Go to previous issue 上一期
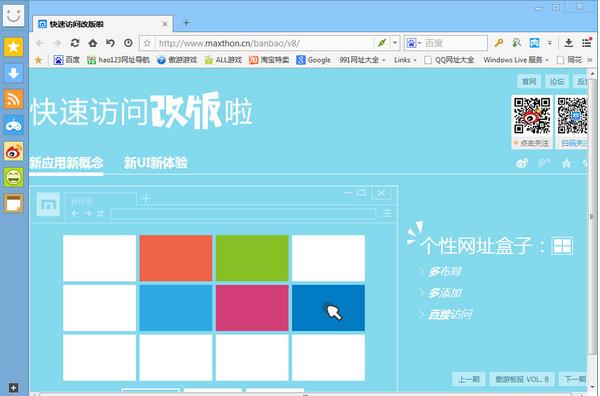600x396 pixels. point(469,379)
